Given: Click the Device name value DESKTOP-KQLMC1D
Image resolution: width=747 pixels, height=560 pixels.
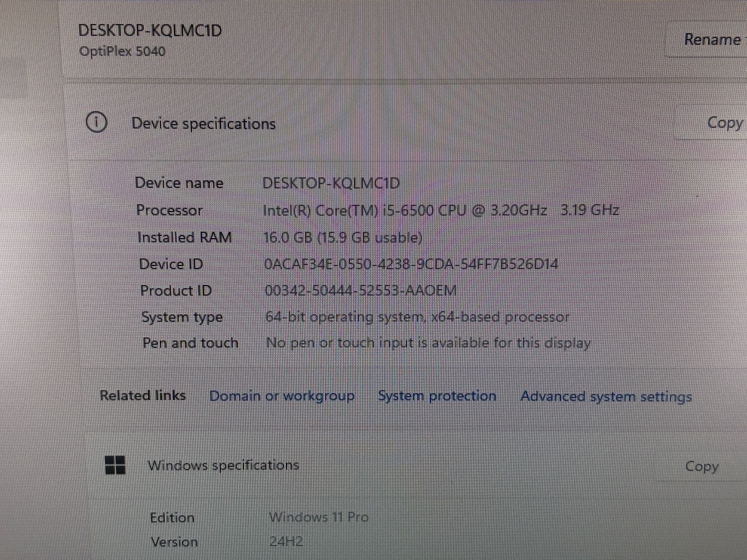Looking at the screenshot, I should [x=331, y=183].
